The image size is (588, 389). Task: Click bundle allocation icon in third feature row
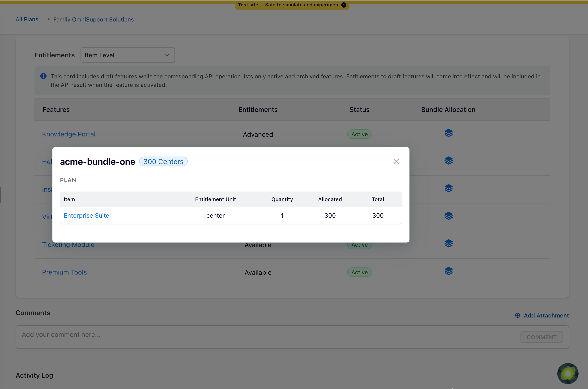coord(448,188)
